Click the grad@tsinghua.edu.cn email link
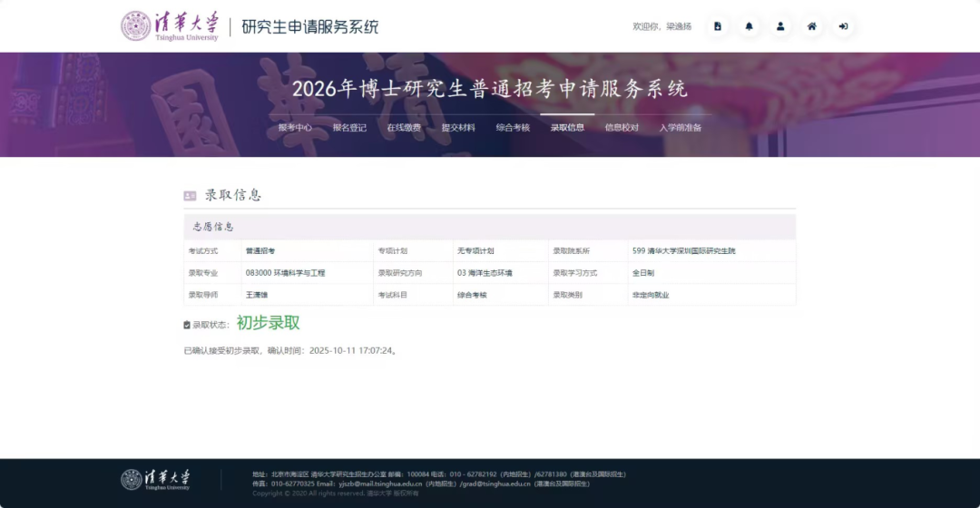 [496, 484]
